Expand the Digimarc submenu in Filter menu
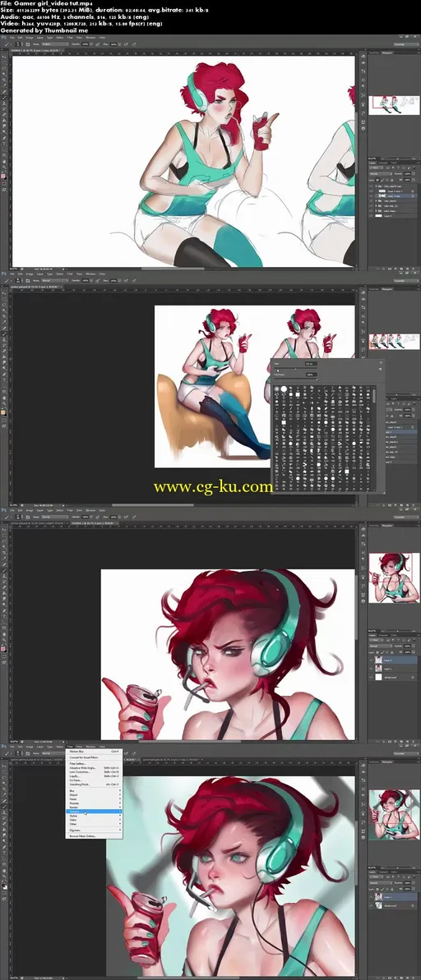Screen dimensions: 421x980 pos(94,830)
